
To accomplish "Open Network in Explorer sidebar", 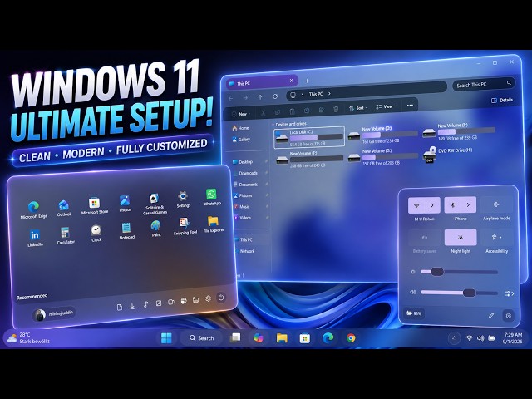I will tap(244, 251).
